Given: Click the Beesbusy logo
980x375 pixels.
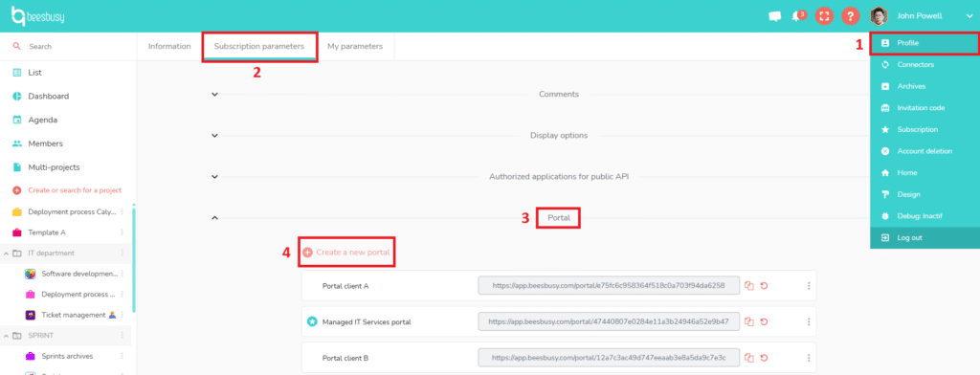Looking at the screenshot, I should point(37,16).
